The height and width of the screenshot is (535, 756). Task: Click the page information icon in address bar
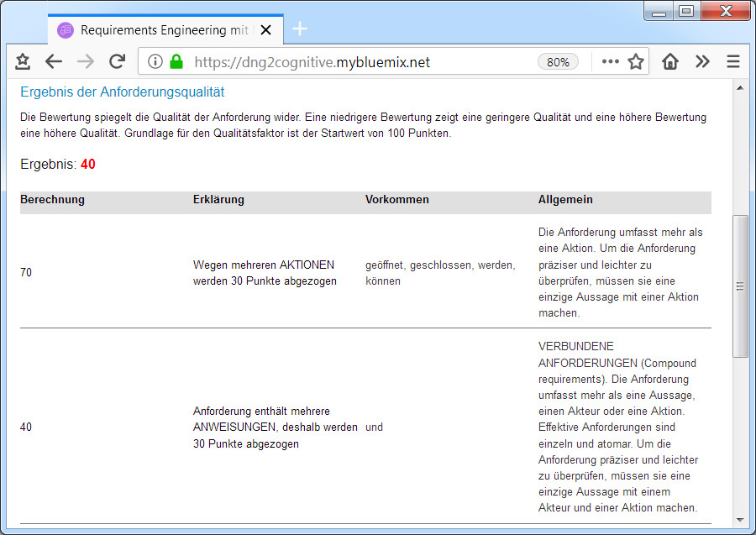[x=154, y=61]
